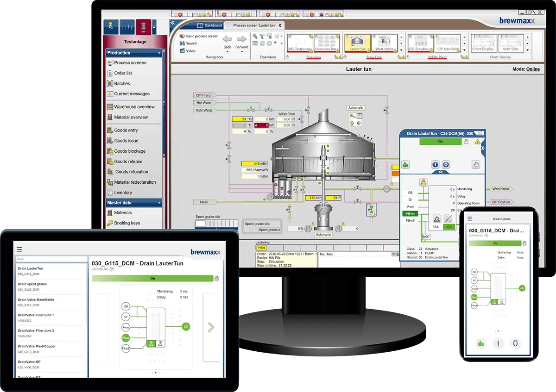Collapse the Master data section header
Screen dimensions: 556x392
click(x=134, y=203)
